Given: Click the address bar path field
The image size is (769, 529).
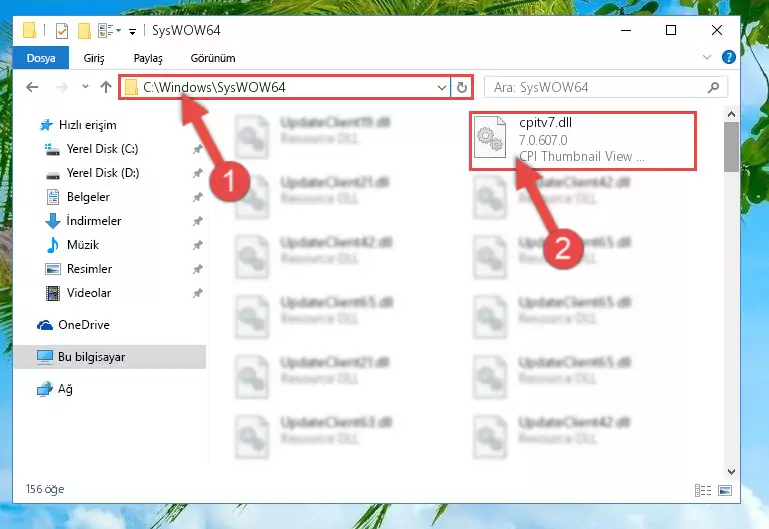Looking at the screenshot, I should pos(286,87).
